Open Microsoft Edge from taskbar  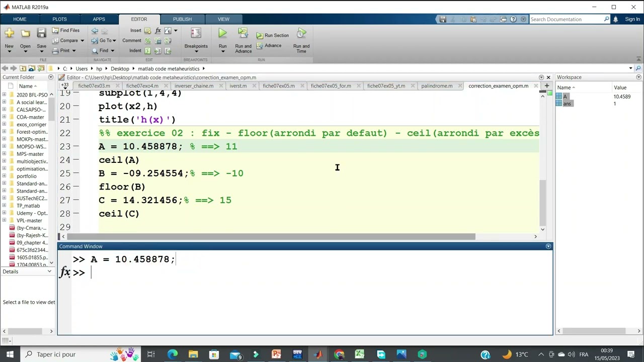click(x=173, y=354)
